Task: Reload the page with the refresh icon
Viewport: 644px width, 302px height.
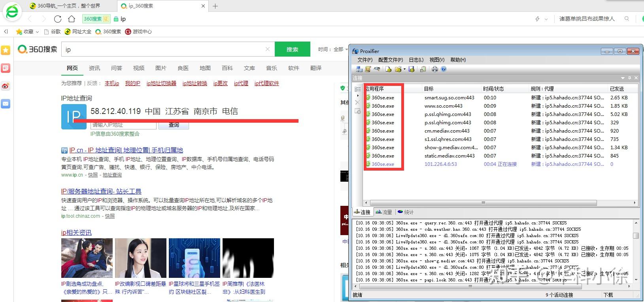Action: pyautogui.click(x=58, y=19)
